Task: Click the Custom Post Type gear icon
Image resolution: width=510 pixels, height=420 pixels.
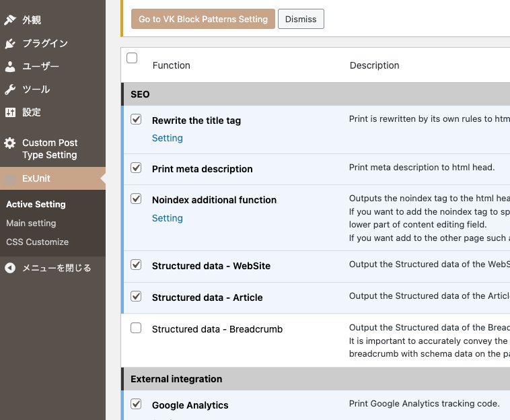Action: (10, 143)
